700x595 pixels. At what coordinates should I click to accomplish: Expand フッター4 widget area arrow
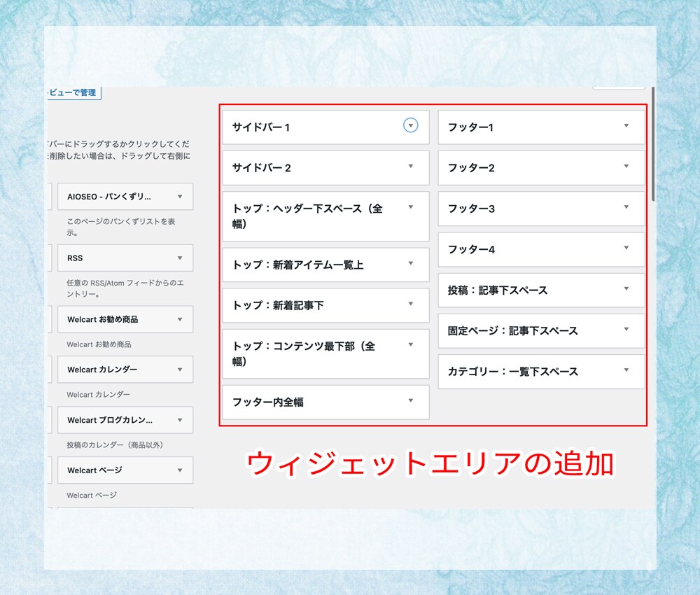[626, 248]
